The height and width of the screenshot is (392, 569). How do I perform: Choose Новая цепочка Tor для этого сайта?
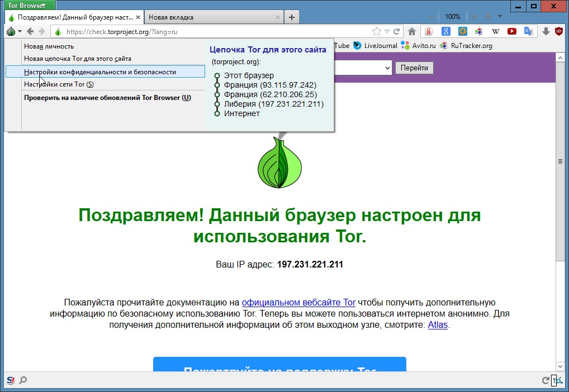pos(77,59)
